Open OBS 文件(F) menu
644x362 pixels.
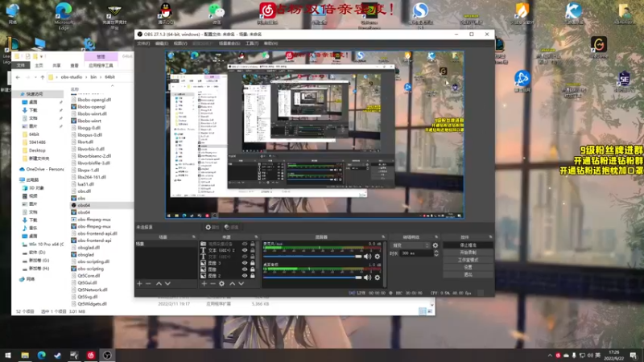pos(143,43)
